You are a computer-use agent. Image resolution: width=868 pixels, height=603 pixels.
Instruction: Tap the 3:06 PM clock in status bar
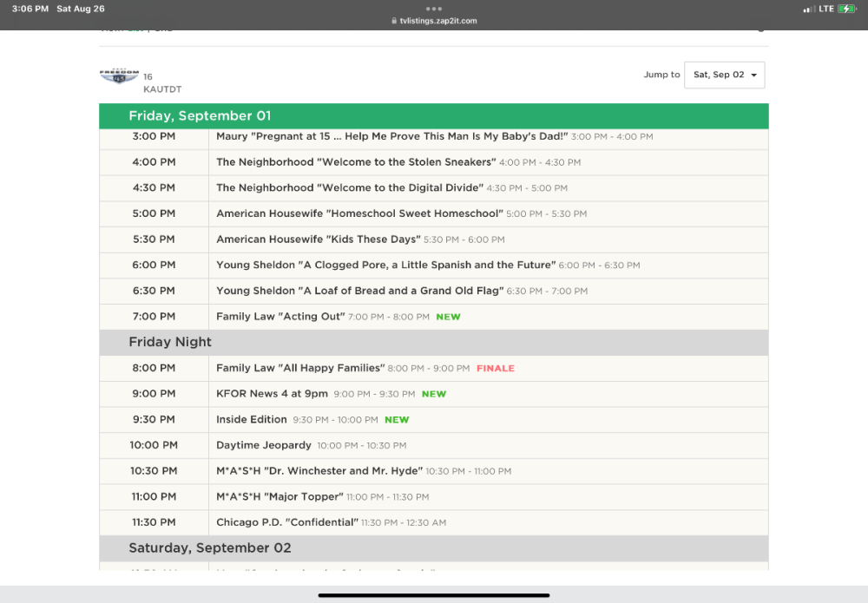(x=30, y=9)
